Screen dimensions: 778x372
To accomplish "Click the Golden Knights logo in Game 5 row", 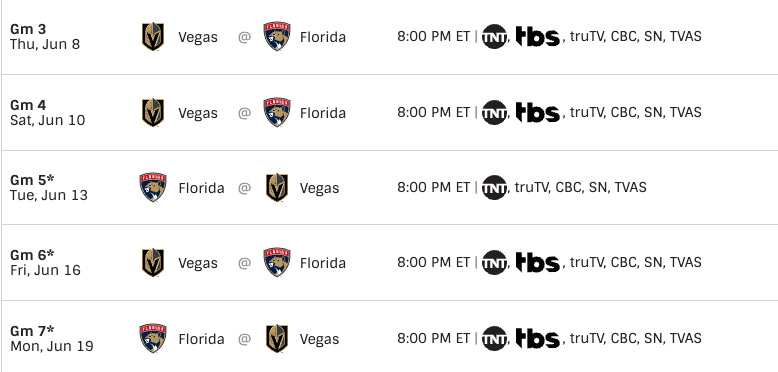I will click(277, 187).
